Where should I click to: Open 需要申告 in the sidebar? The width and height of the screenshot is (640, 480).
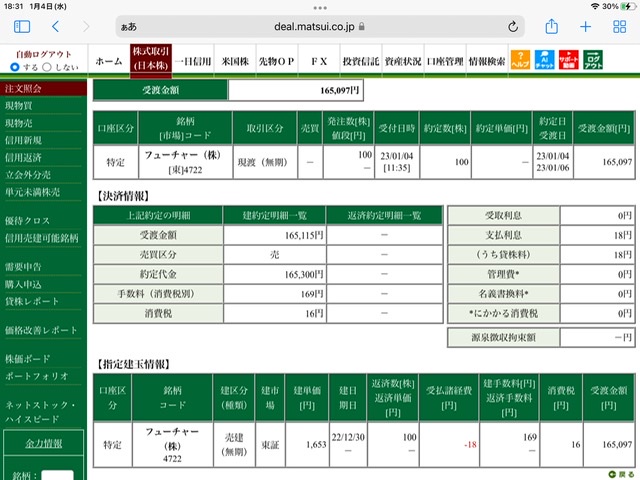23,267
